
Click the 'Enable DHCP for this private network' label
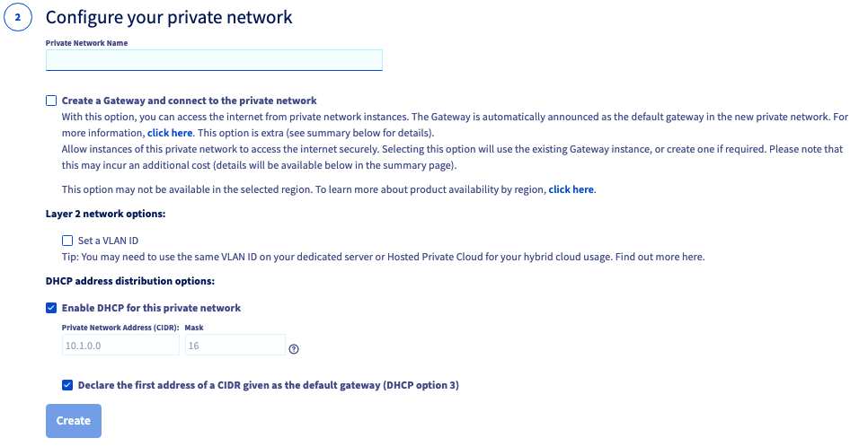151,308
